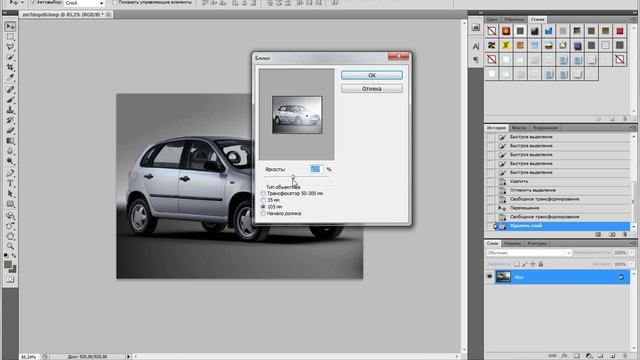Select the 105 мм lens type
The height and width of the screenshot is (360, 640).
(263, 207)
